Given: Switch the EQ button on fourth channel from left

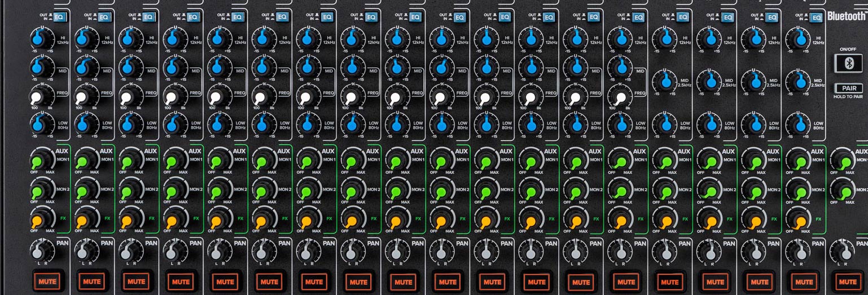Looking at the screenshot, I should (x=193, y=17).
